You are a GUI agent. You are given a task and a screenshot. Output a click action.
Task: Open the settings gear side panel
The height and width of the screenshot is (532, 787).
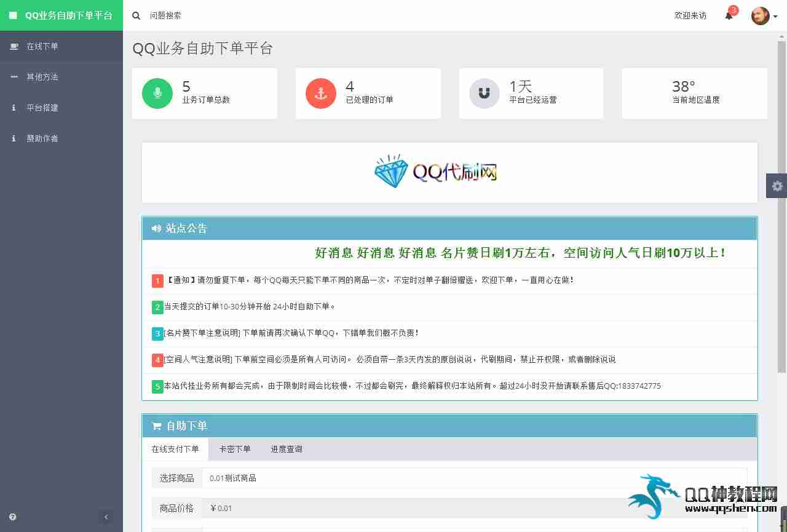click(x=777, y=186)
